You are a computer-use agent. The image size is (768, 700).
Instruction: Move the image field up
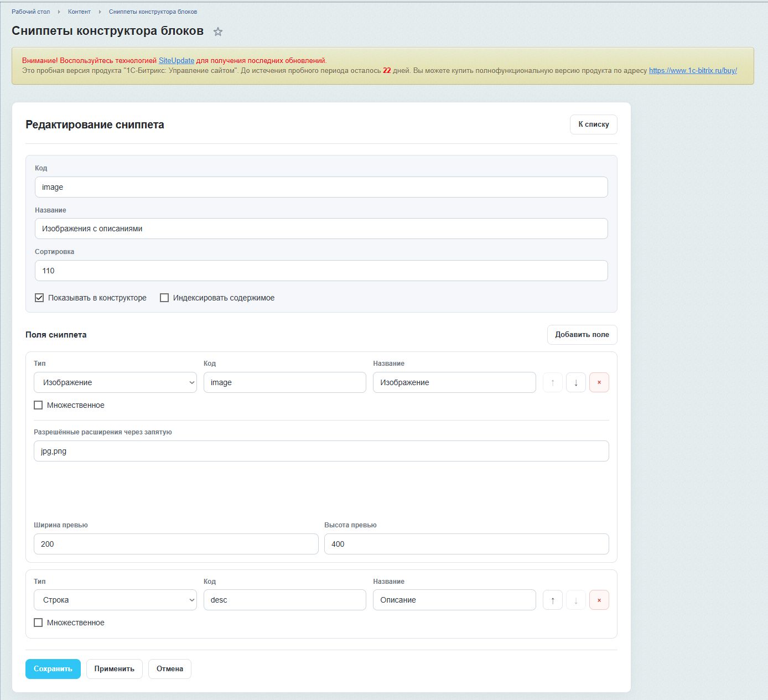(552, 382)
